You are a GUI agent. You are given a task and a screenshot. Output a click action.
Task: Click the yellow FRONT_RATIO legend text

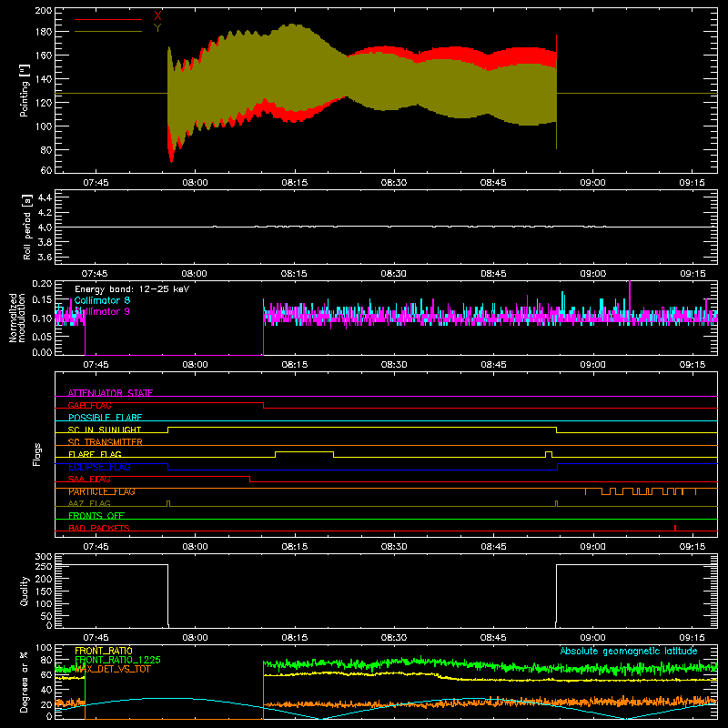[x=104, y=651]
